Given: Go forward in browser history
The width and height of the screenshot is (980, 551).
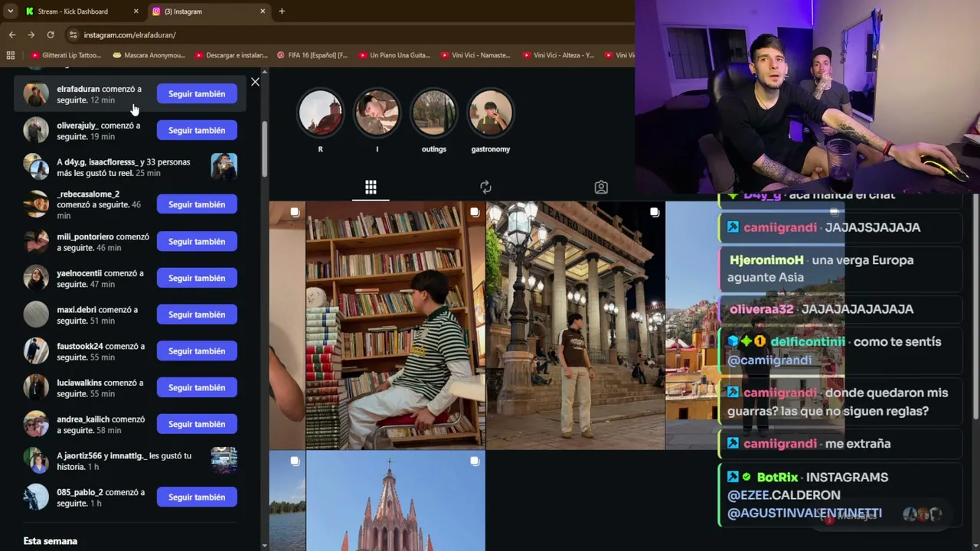Looking at the screenshot, I should 31,34.
